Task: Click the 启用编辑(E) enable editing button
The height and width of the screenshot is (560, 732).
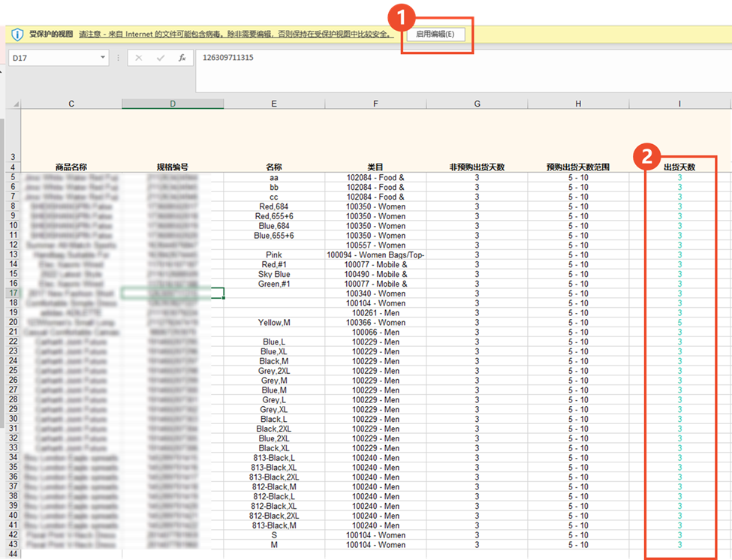Action: [x=435, y=35]
